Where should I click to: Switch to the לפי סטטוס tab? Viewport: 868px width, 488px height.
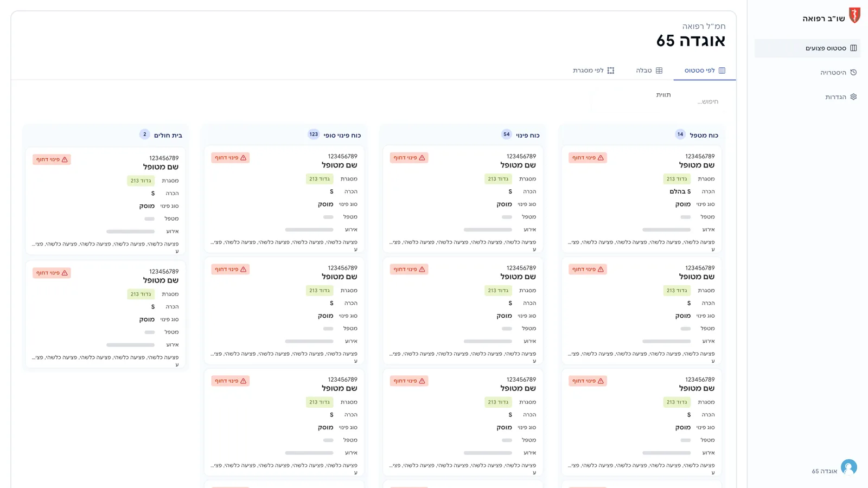point(705,70)
